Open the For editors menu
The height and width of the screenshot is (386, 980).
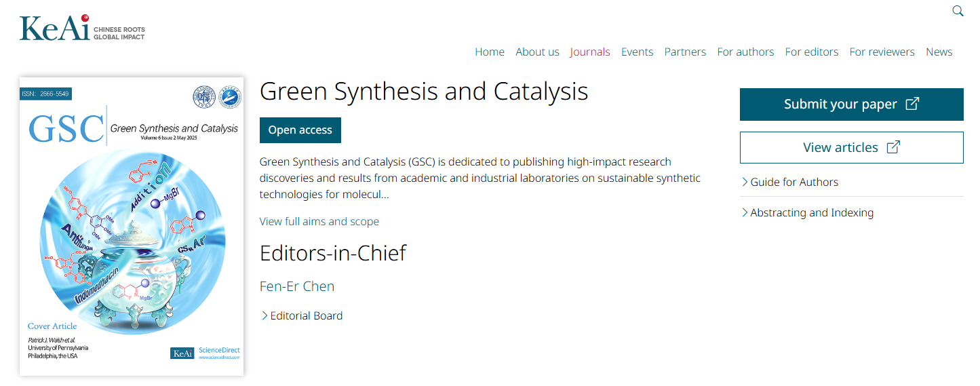click(811, 52)
